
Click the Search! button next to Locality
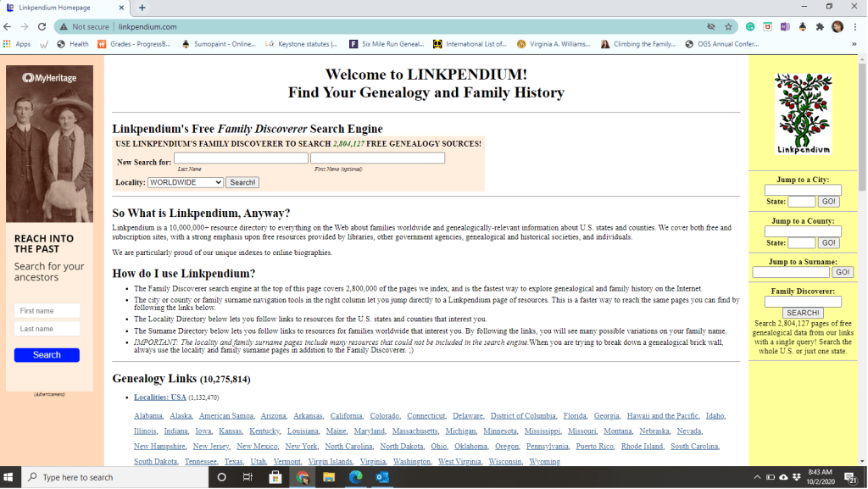[243, 182]
